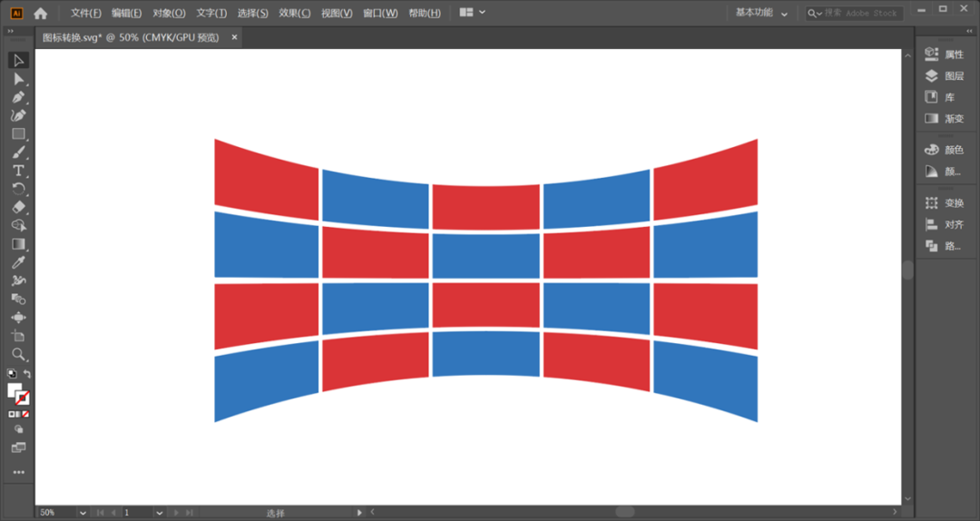Screen dimensions: 980x521
Task: Select the Rectangle tool
Action: [18, 133]
